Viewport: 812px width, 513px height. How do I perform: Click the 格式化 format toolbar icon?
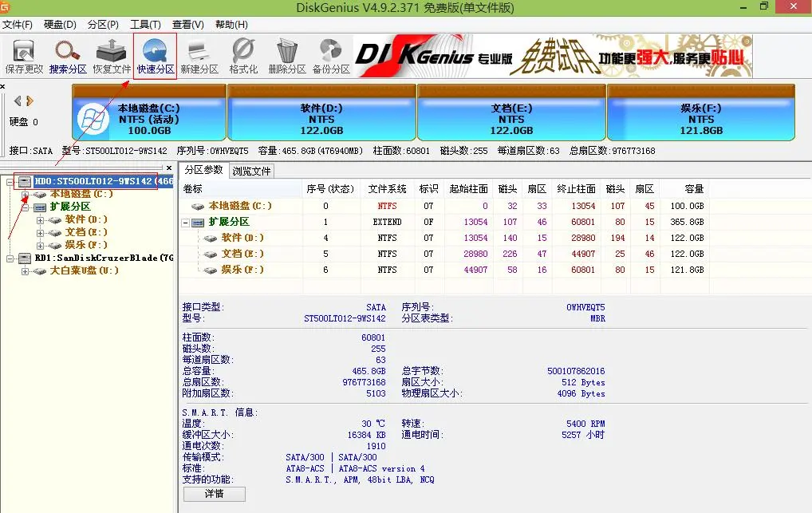tap(243, 57)
